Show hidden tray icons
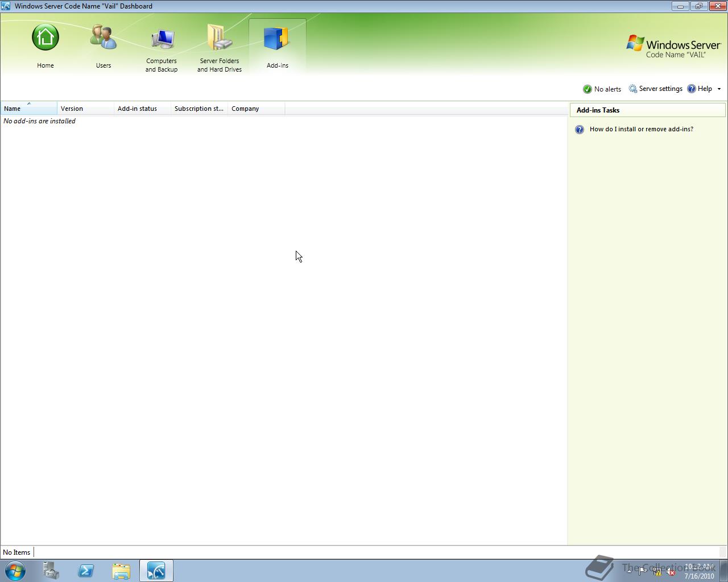 coord(629,572)
